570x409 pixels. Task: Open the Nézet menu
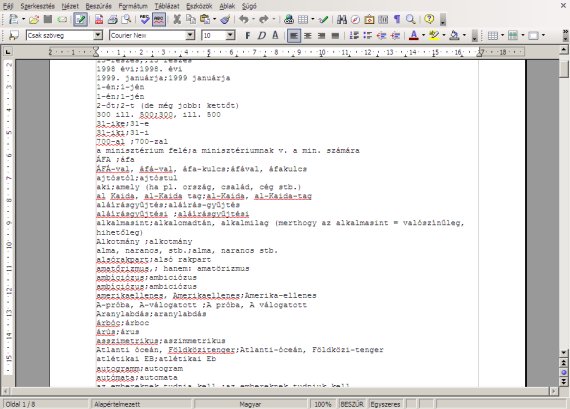pos(70,6)
